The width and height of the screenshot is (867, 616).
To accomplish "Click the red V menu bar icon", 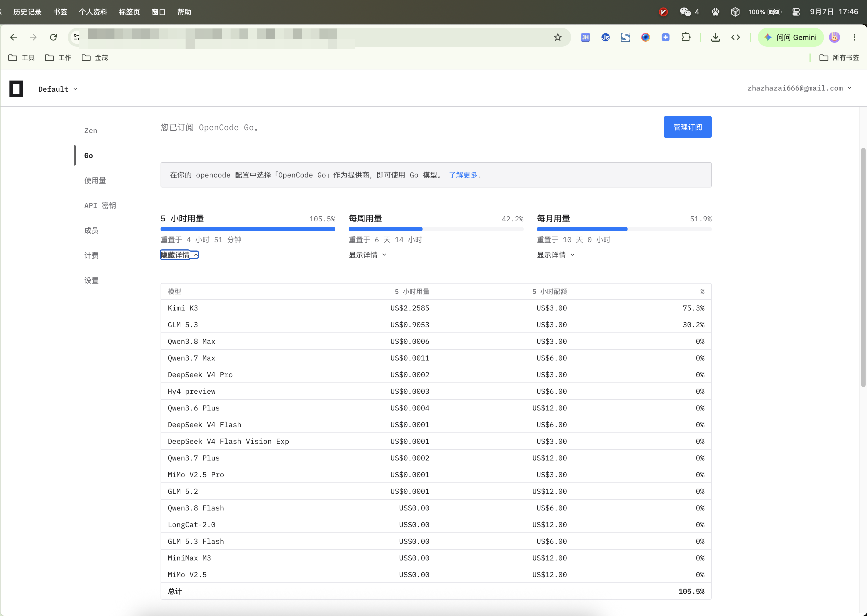I will (x=663, y=12).
